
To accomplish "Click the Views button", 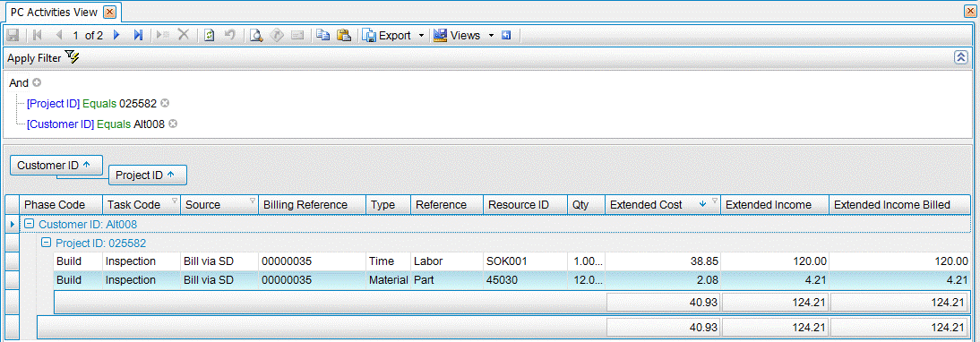I will [458, 36].
